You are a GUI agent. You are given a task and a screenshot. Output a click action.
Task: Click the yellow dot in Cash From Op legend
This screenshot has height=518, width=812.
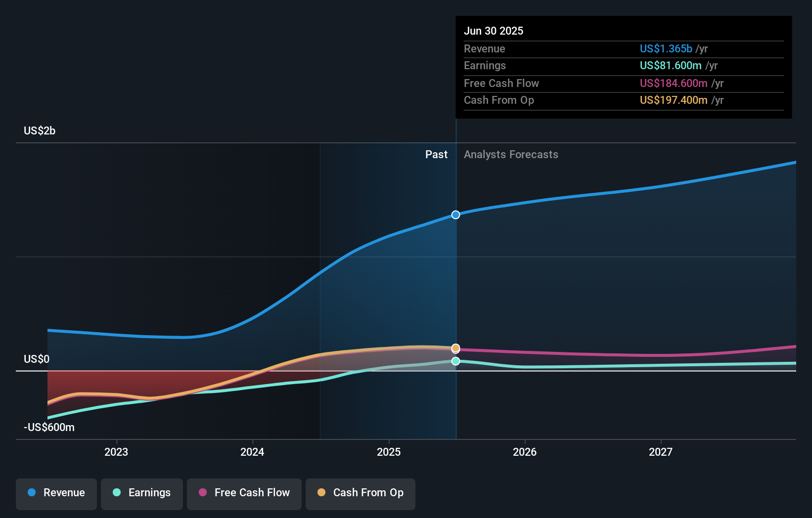pyautogui.click(x=321, y=492)
